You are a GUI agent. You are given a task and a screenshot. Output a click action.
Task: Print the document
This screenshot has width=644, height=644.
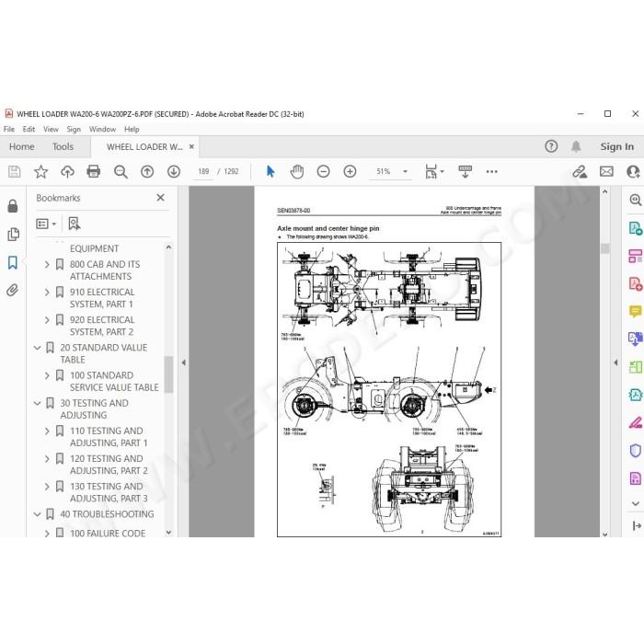point(94,171)
